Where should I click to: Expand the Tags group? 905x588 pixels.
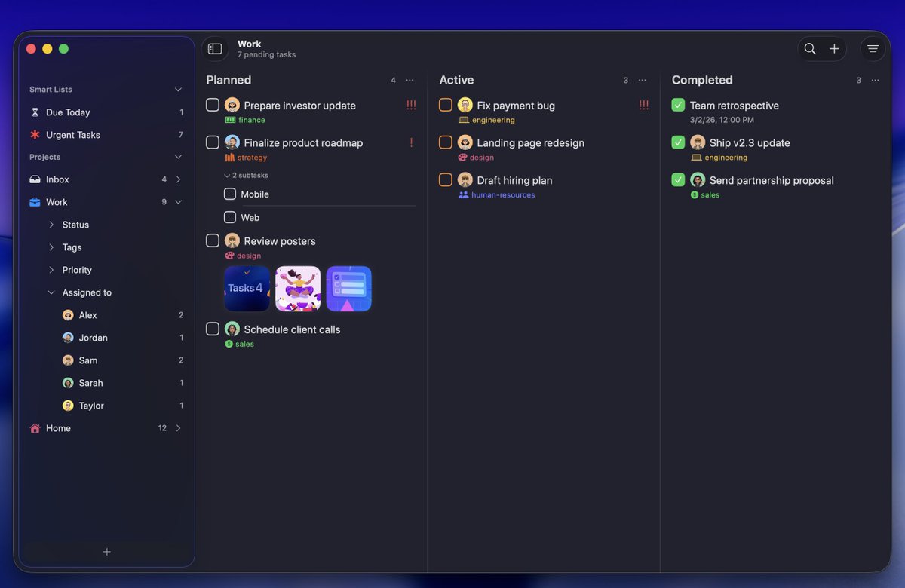click(51, 247)
